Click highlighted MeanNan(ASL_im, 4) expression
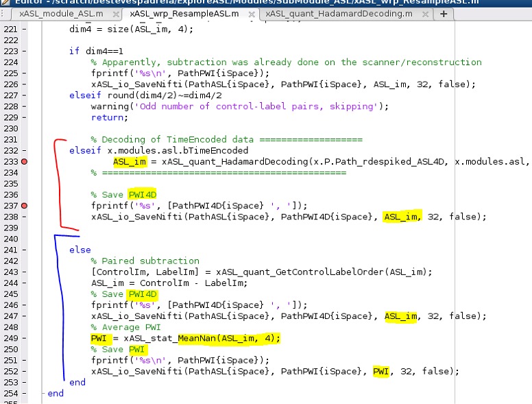 pyautogui.click(x=229, y=338)
